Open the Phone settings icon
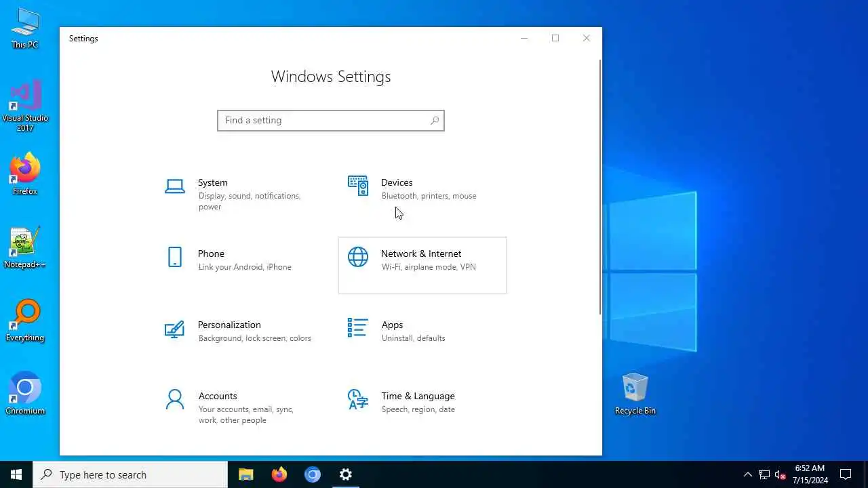868x488 pixels. click(174, 257)
